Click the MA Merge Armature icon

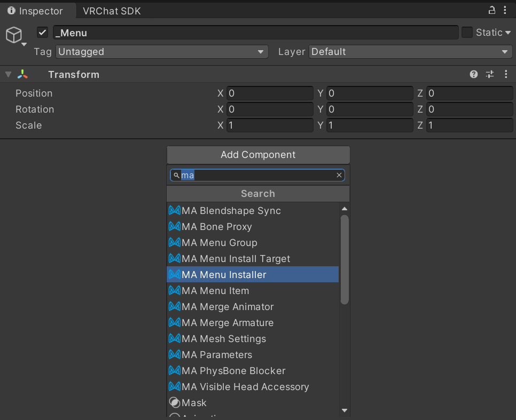(x=175, y=322)
